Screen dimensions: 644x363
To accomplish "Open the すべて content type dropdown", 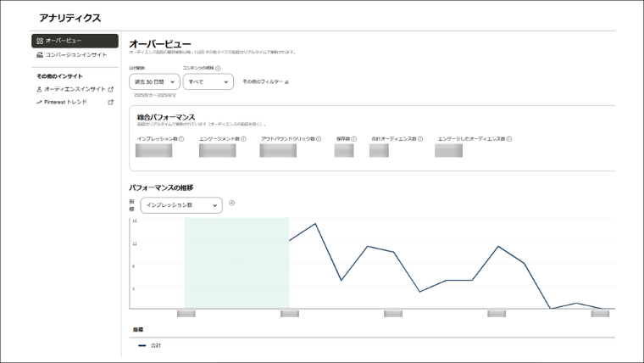I will pyautogui.click(x=208, y=81).
